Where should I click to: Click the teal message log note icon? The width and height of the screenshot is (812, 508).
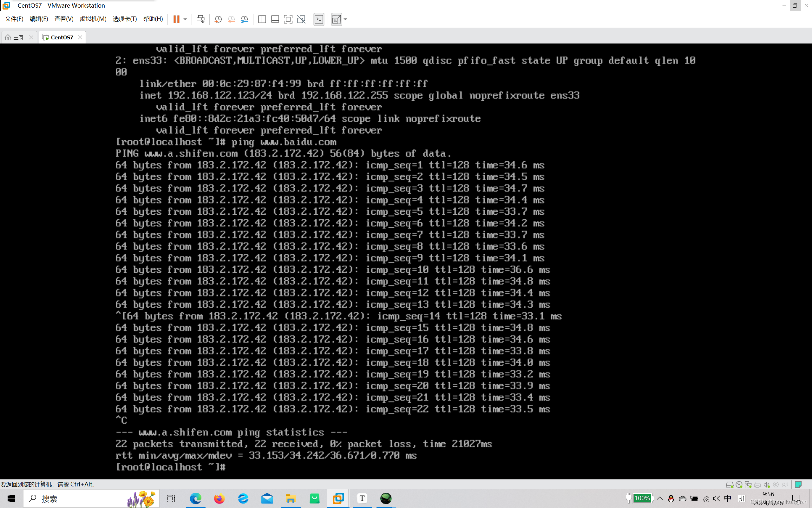click(x=798, y=485)
